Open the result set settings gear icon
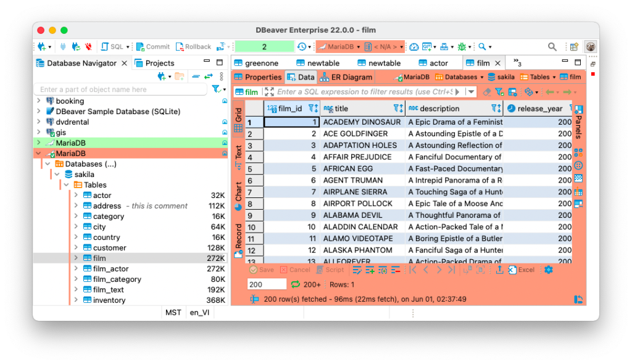632x364 pixels. (x=548, y=270)
